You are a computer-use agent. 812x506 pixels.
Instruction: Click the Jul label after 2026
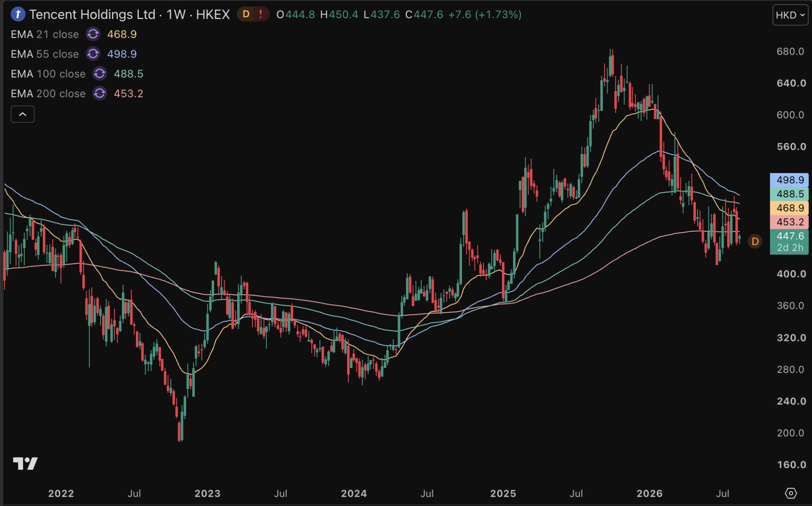point(723,493)
